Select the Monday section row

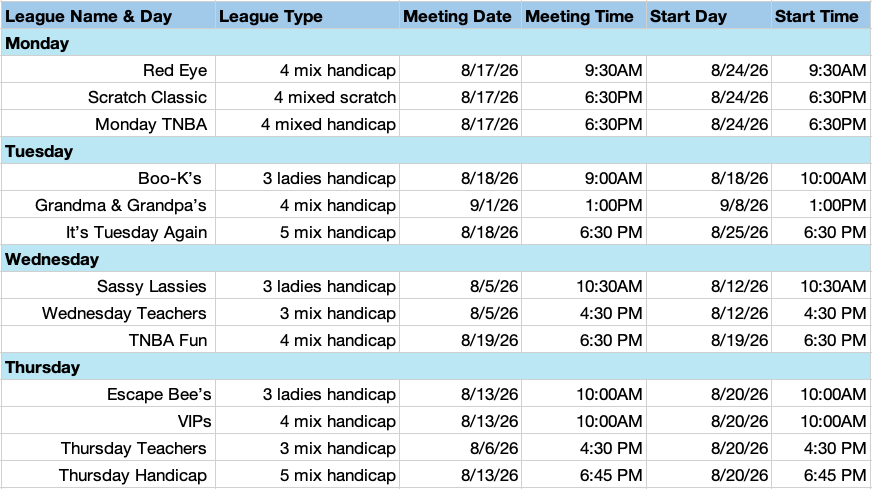pos(436,43)
